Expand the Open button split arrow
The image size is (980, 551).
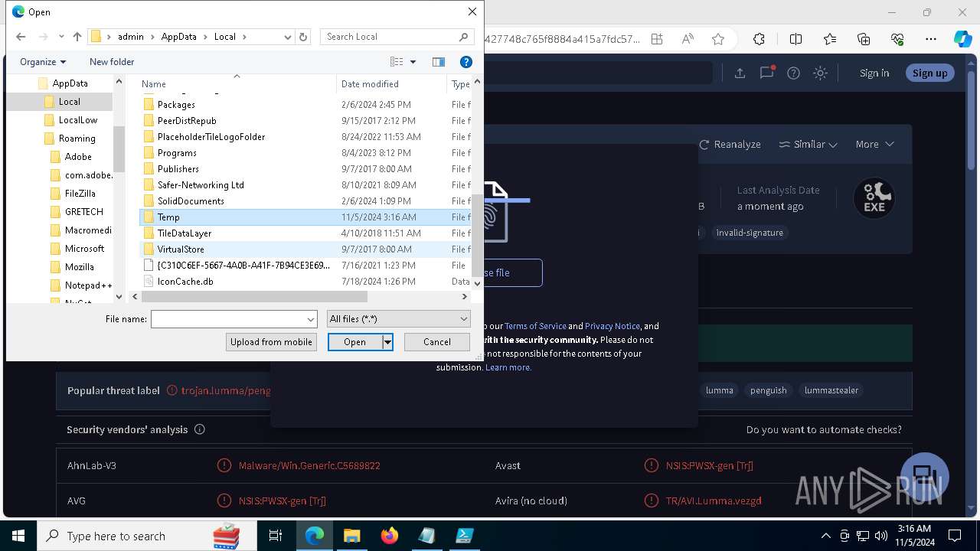click(x=388, y=342)
